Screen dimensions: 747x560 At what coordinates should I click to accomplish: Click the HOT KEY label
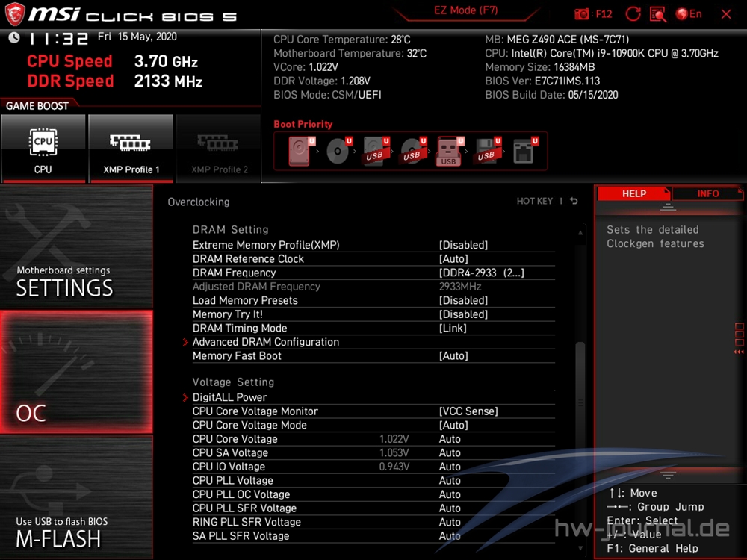click(535, 201)
